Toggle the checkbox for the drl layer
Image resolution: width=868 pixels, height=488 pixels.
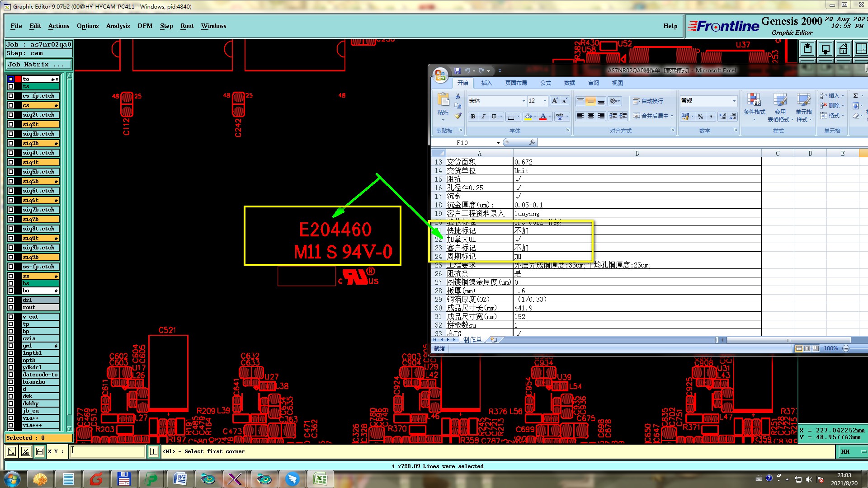click(11, 300)
